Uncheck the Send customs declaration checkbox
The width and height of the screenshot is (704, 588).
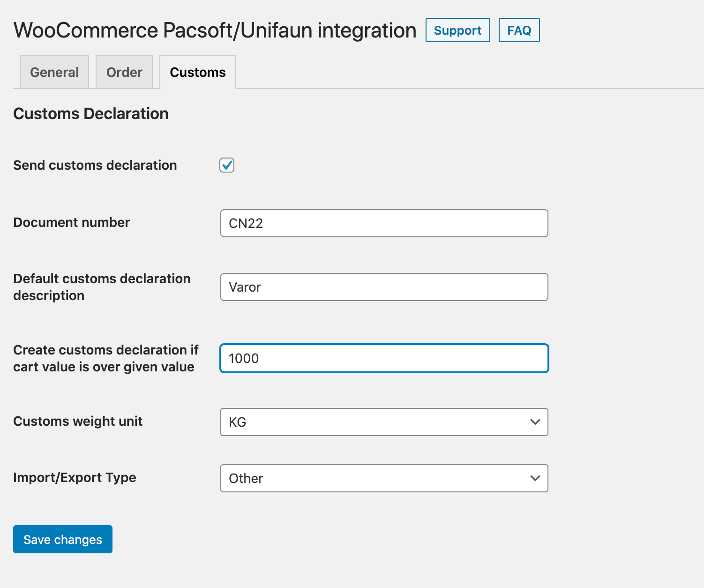point(227,165)
